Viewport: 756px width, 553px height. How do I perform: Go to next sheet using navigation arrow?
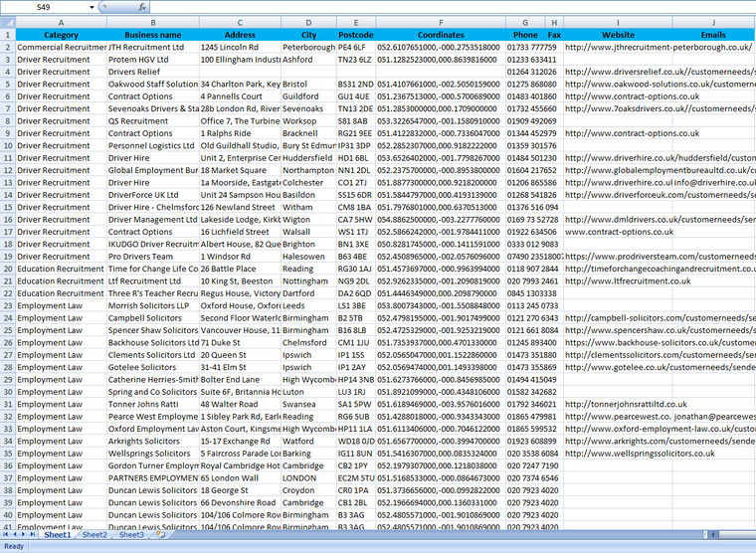point(23,534)
